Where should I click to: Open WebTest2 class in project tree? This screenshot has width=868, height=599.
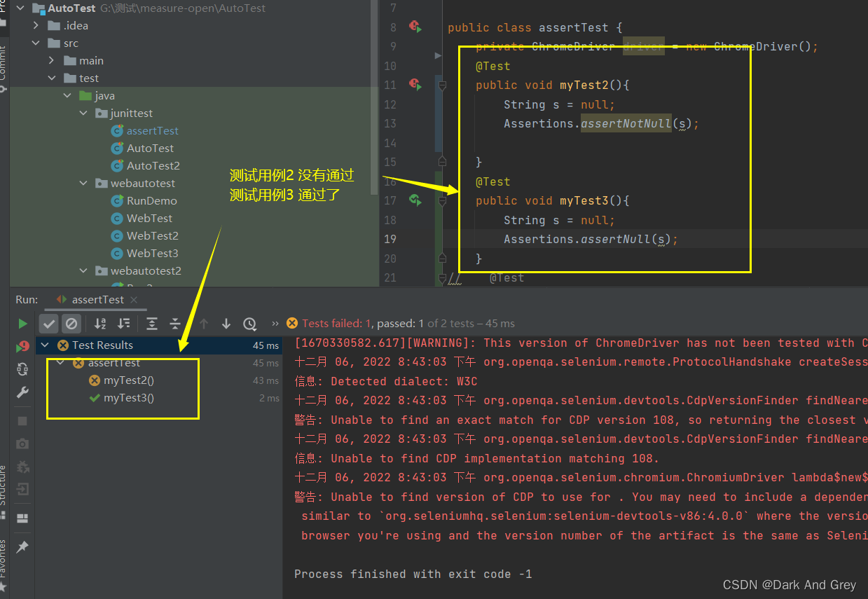tap(152, 236)
